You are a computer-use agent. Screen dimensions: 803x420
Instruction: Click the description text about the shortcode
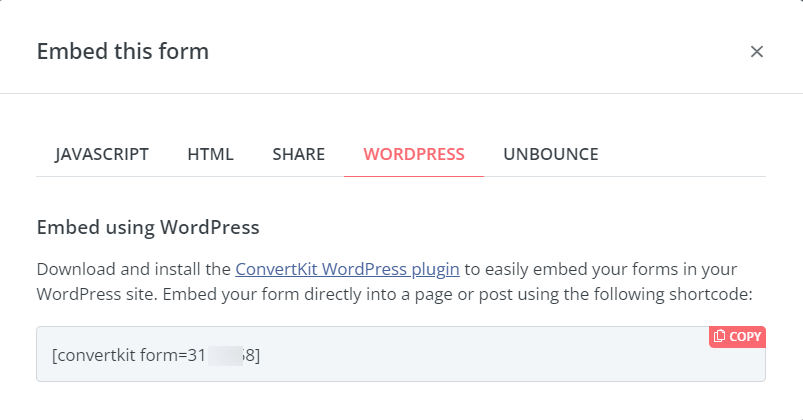coord(394,282)
